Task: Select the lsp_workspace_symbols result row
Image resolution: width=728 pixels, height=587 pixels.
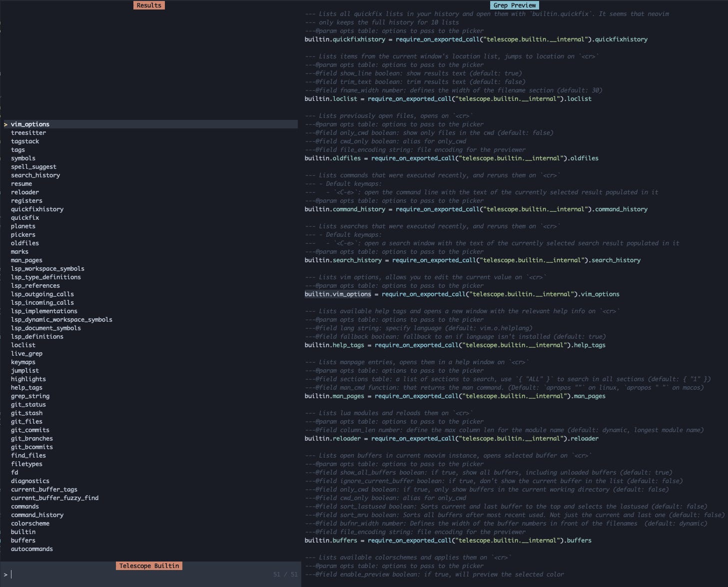Action: (x=47, y=269)
